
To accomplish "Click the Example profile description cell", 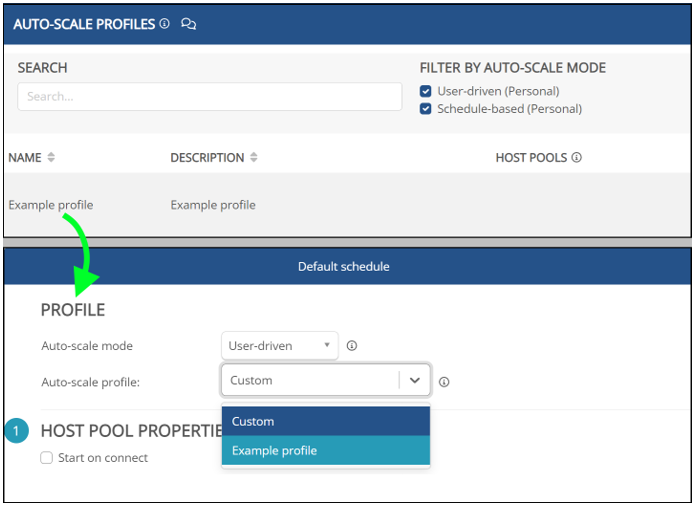I will point(213,205).
